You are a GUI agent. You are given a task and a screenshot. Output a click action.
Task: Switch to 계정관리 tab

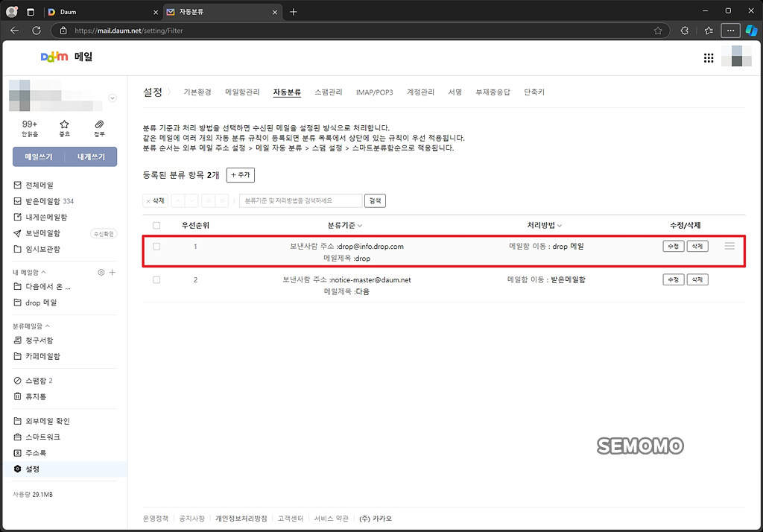click(x=420, y=92)
